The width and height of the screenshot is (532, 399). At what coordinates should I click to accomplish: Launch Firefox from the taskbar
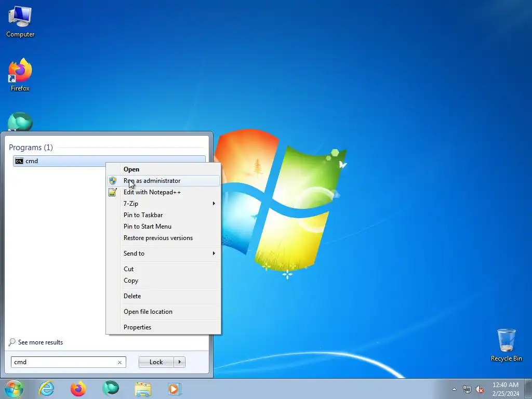(78, 389)
